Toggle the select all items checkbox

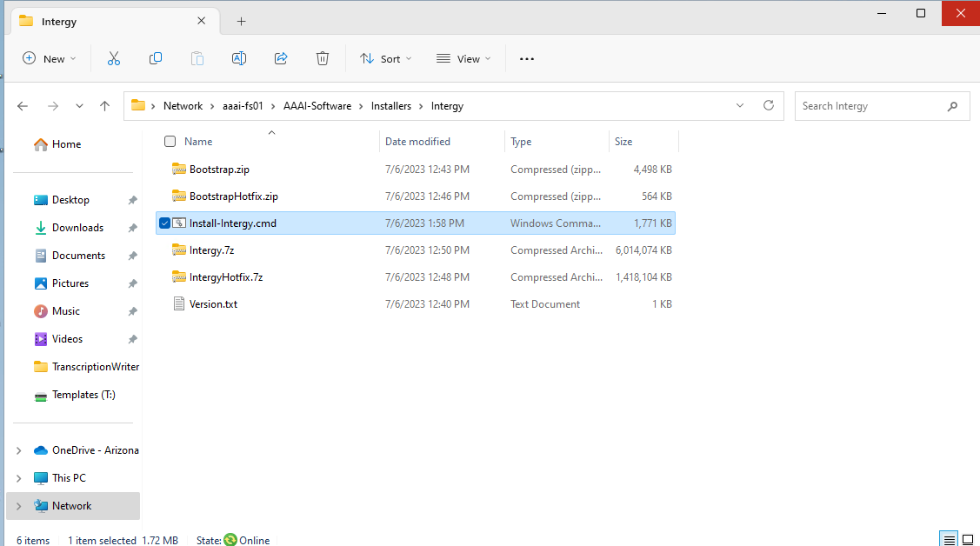coord(170,141)
